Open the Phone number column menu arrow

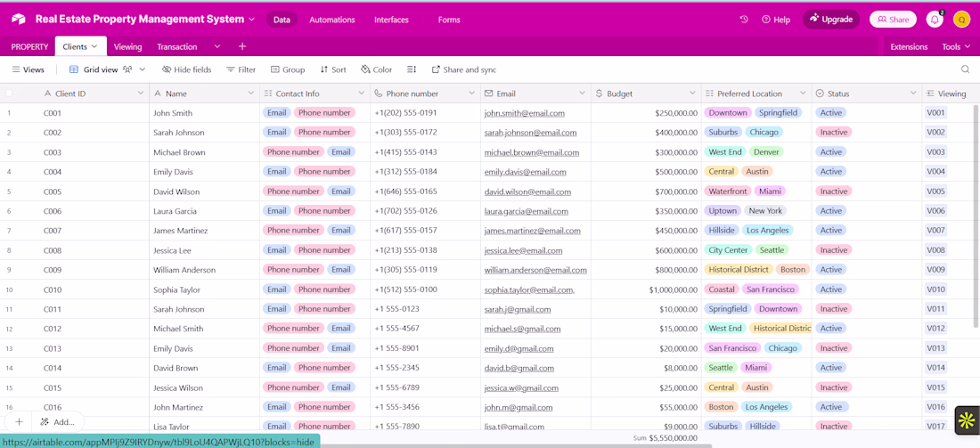point(471,94)
